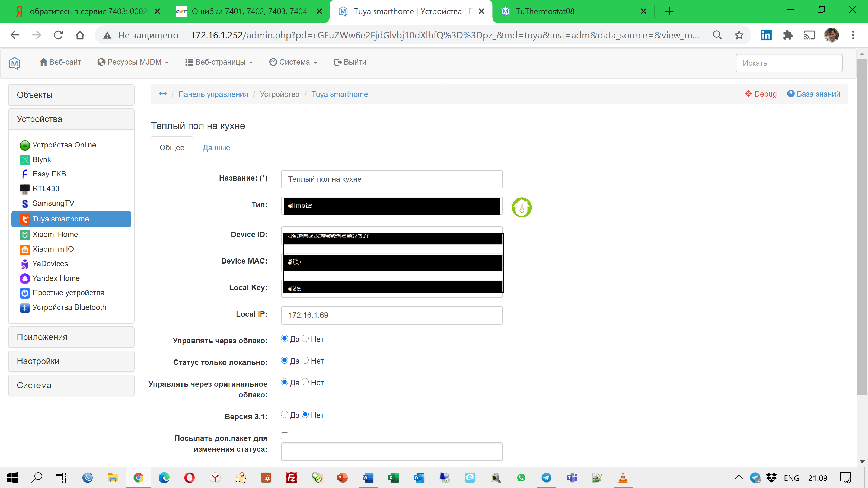Viewport: 868px width, 488px height.
Task: Click the MajorDoMo logo
Action: click(x=15, y=63)
